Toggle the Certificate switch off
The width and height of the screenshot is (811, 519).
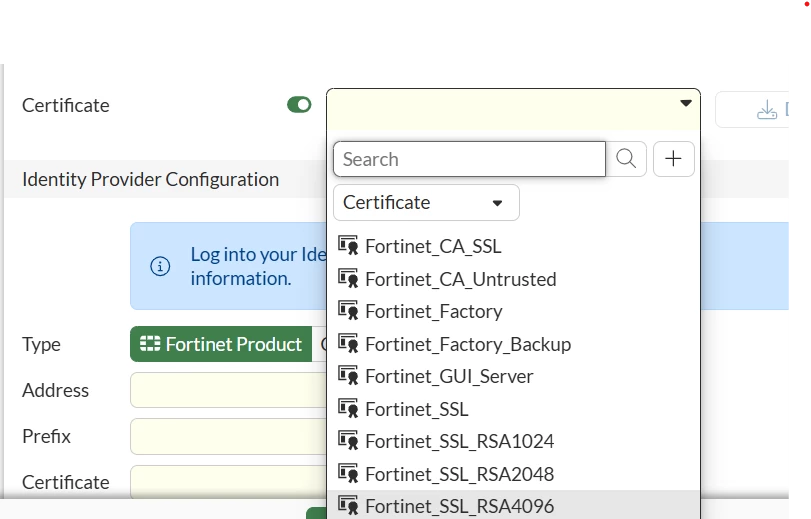(299, 105)
